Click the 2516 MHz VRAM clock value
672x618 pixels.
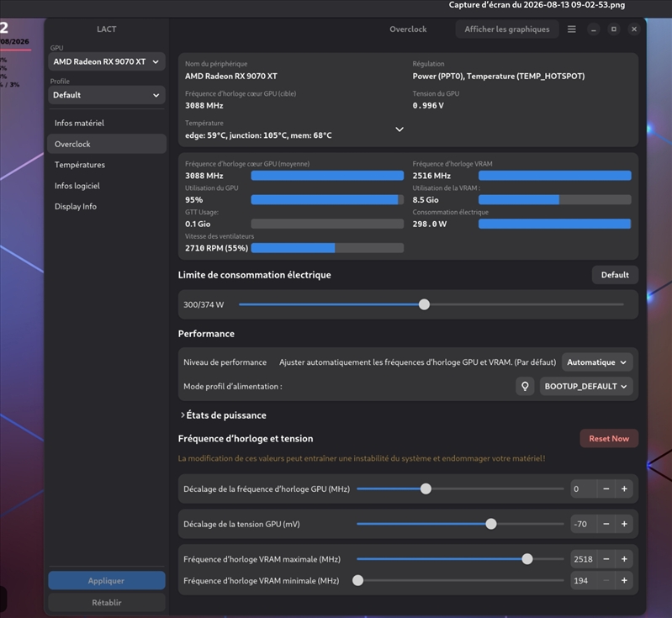(x=431, y=176)
